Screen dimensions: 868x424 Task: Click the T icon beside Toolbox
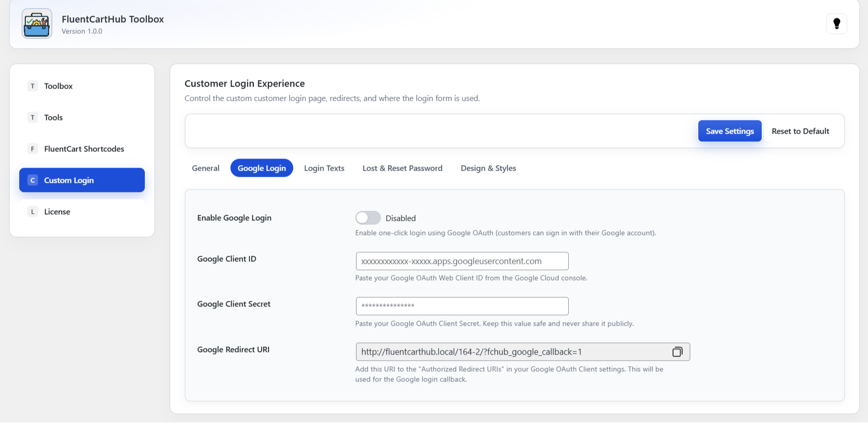click(33, 86)
